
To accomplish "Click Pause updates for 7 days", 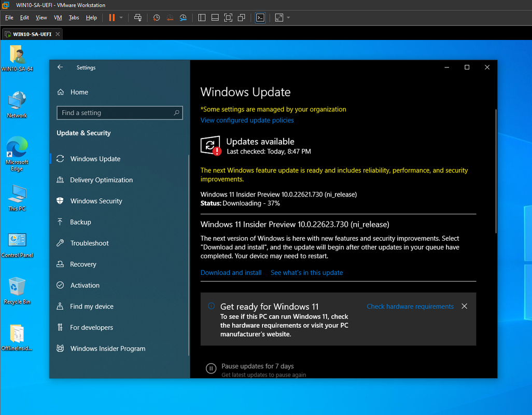I will click(x=258, y=366).
